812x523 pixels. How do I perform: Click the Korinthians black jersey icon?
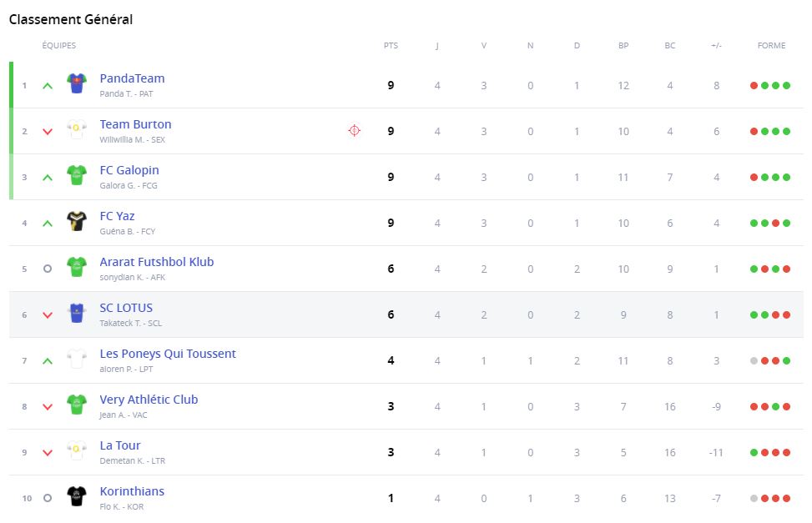[77, 497]
